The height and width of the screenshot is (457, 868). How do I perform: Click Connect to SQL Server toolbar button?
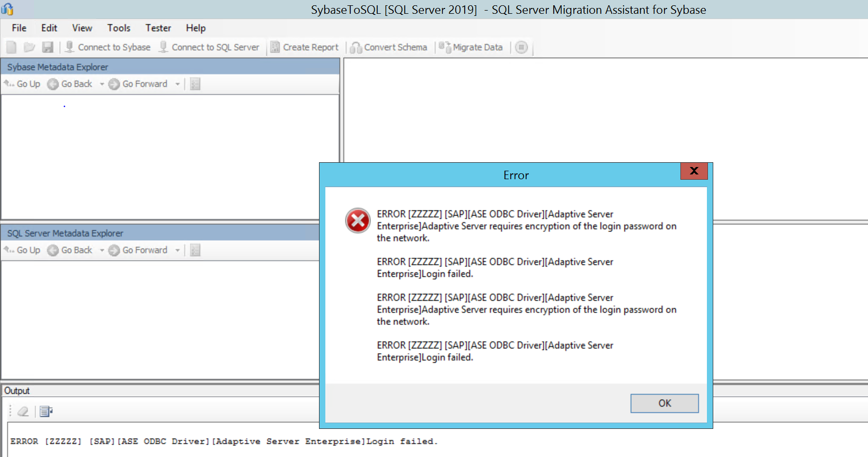tap(209, 47)
